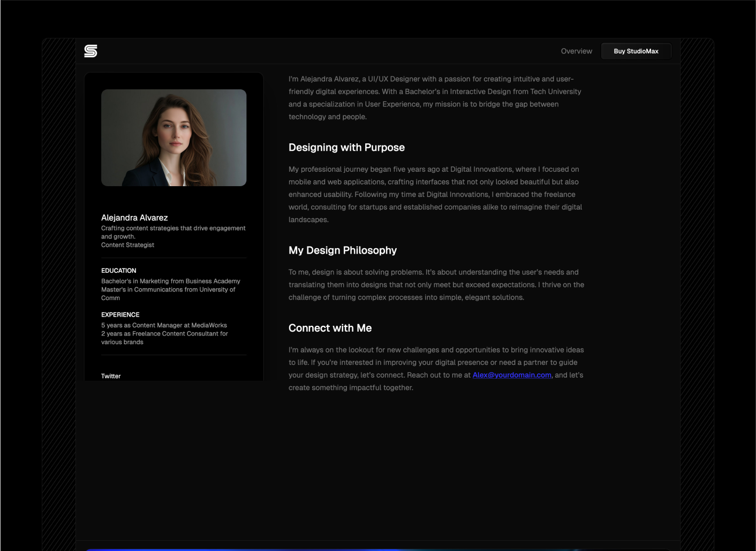756x551 pixels.
Task: Click the name "Alejandra Alvarez"
Action: [x=134, y=218]
